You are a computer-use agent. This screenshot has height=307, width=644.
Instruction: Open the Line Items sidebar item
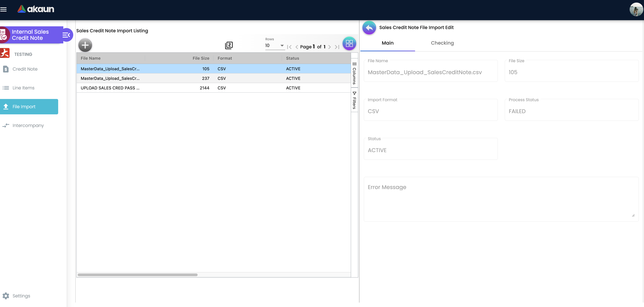[x=23, y=88]
